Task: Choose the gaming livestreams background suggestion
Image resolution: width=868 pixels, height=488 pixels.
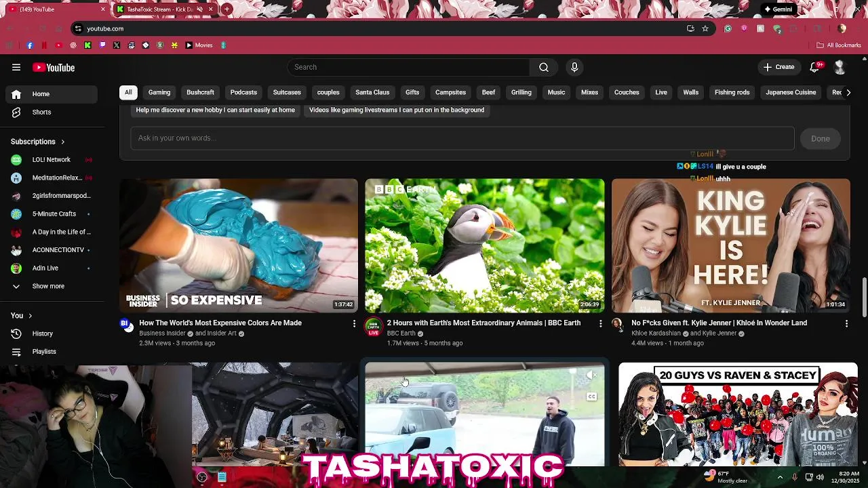Action: 397,110
